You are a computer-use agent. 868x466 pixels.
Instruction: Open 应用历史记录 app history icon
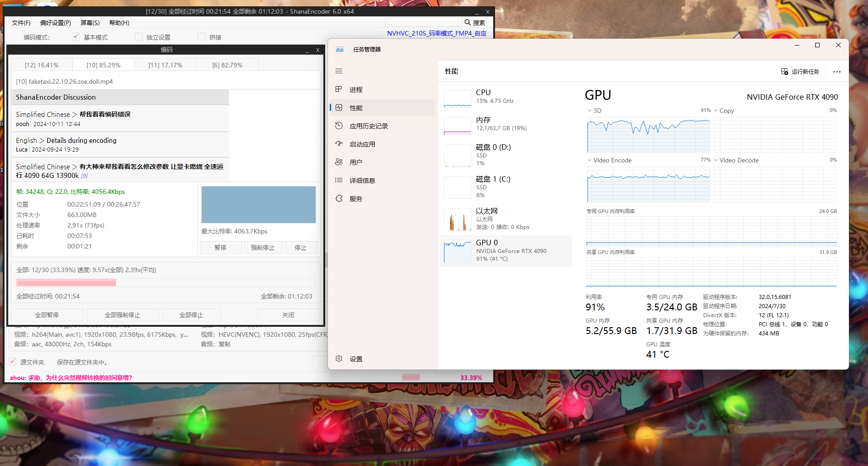(x=339, y=126)
